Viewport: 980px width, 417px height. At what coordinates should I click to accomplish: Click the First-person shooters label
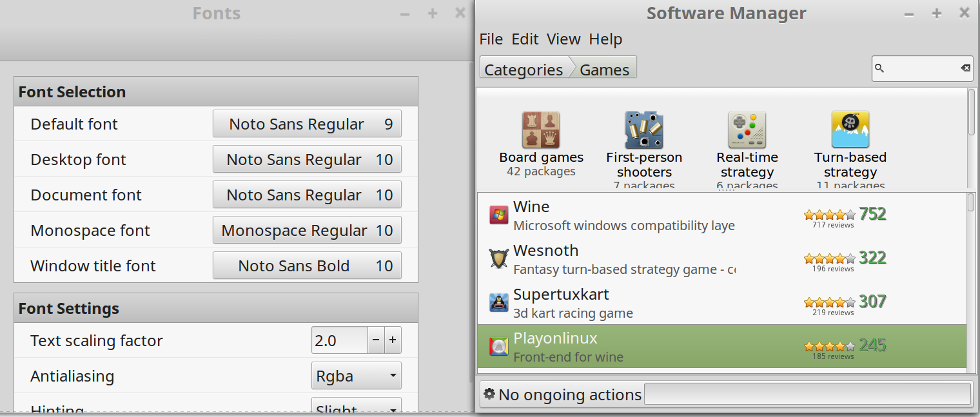[644, 164]
